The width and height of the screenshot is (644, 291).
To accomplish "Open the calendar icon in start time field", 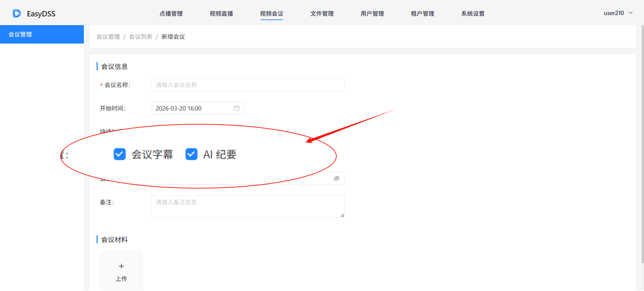I will pos(236,108).
